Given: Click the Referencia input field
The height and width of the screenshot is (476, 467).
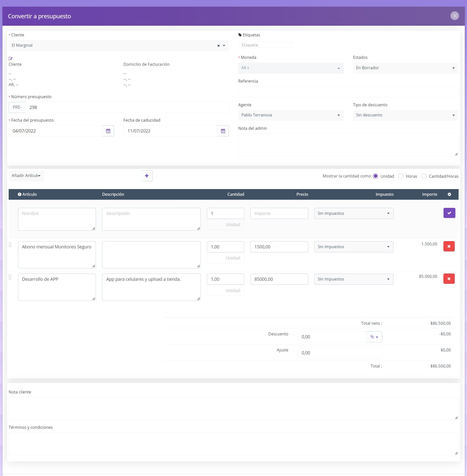Looking at the screenshot, I should pyautogui.click(x=348, y=92).
